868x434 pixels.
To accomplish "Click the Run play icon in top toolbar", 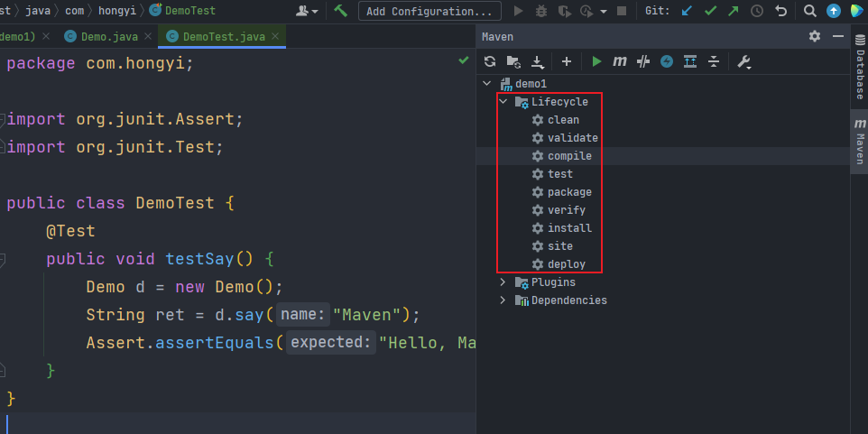I will pyautogui.click(x=518, y=11).
